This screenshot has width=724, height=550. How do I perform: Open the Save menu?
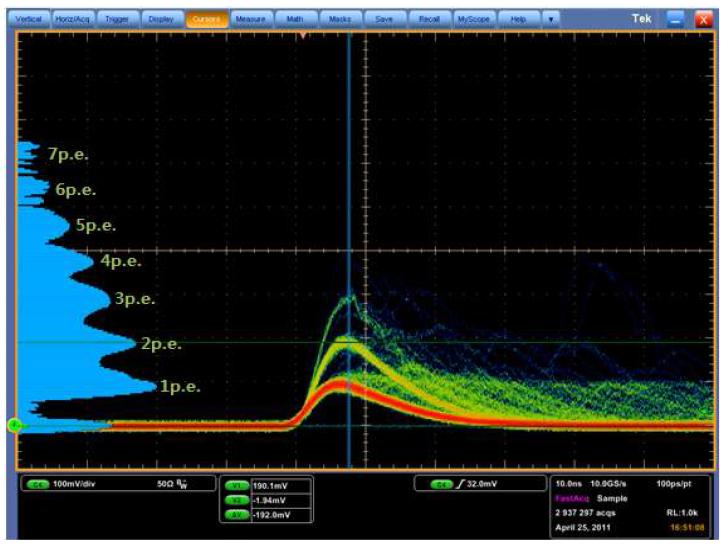point(384,19)
